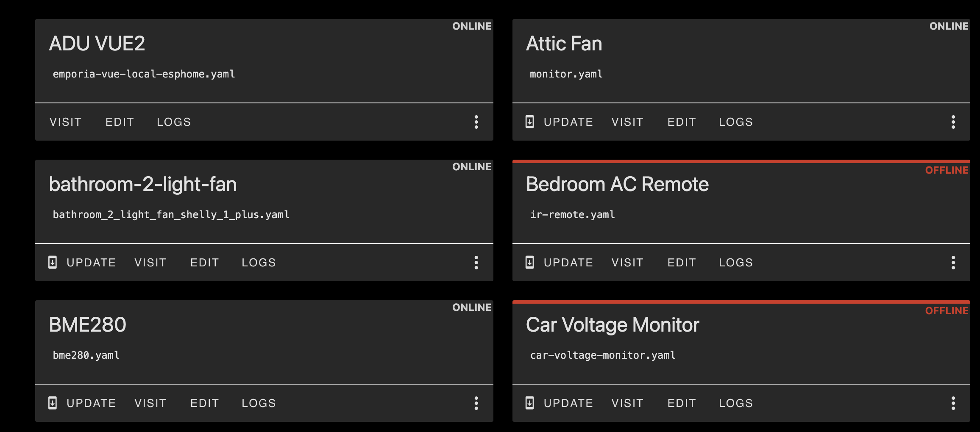The height and width of the screenshot is (432, 980).
Task: Click the update download icon for bathroom-2-light-fan
Action: [x=53, y=262]
